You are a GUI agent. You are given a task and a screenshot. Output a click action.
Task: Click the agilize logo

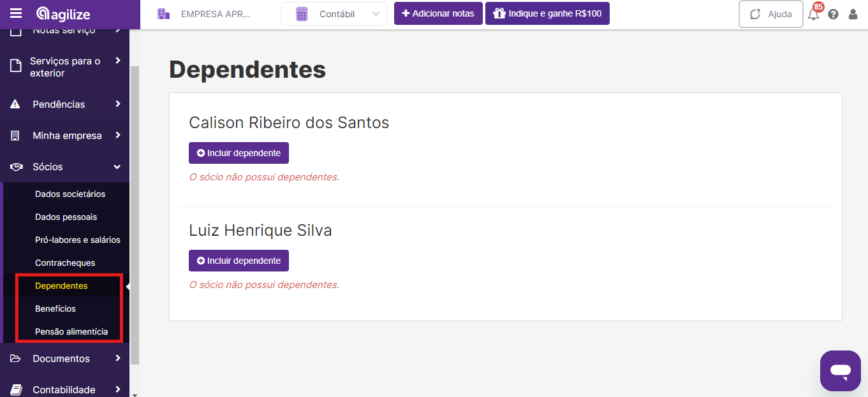[63, 13]
